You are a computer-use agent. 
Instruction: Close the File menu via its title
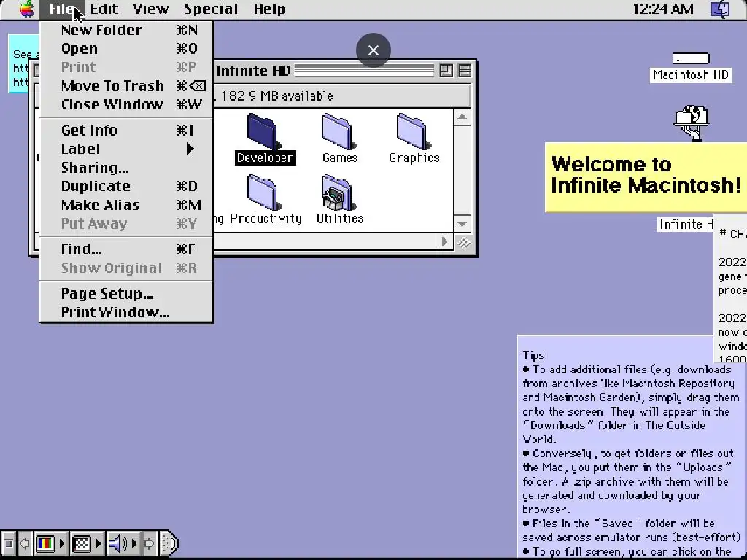tap(62, 9)
